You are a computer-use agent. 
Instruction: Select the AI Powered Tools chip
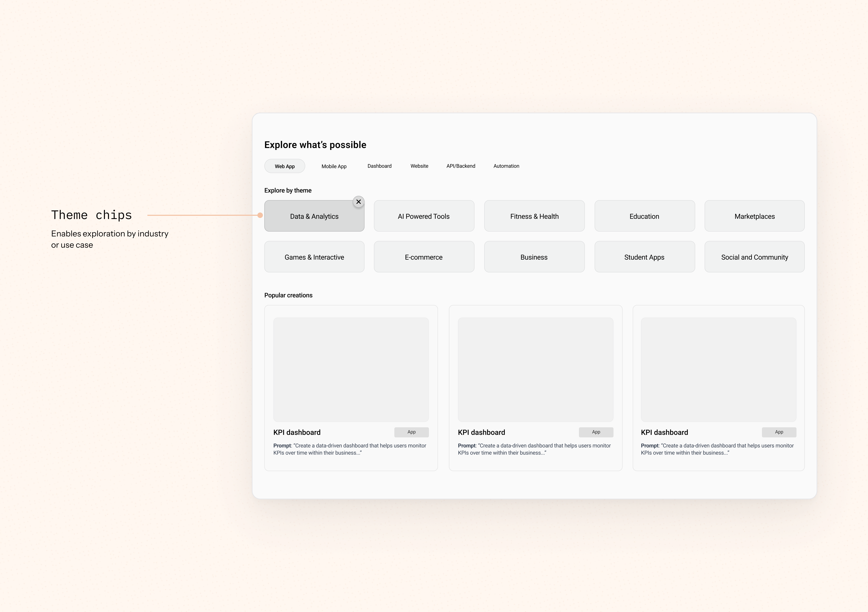coord(424,216)
